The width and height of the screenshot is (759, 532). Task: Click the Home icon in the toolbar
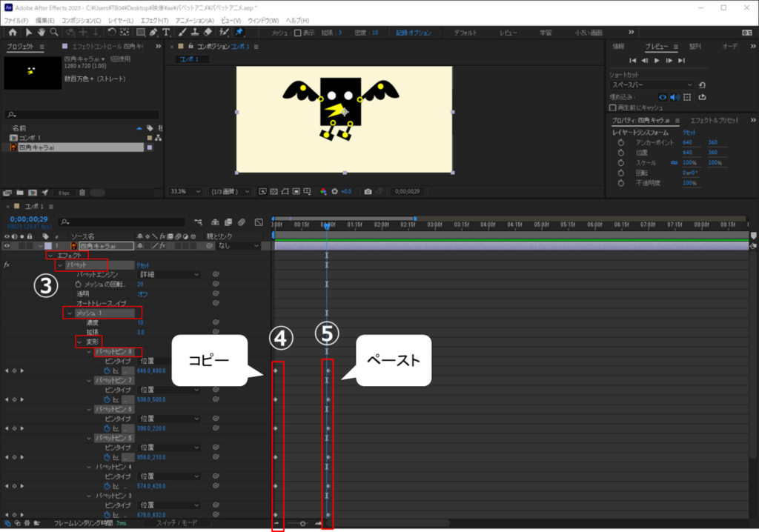point(12,33)
